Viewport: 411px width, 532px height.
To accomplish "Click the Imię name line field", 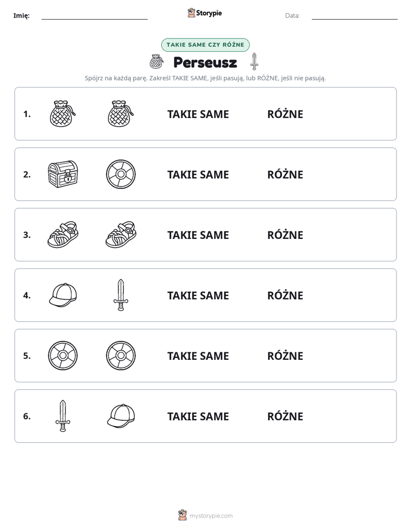I will tap(94, 16).
